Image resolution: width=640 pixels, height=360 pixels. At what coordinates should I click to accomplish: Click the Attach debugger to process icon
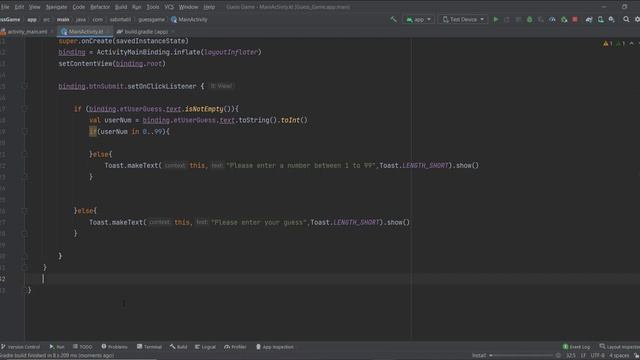(564, 19)
